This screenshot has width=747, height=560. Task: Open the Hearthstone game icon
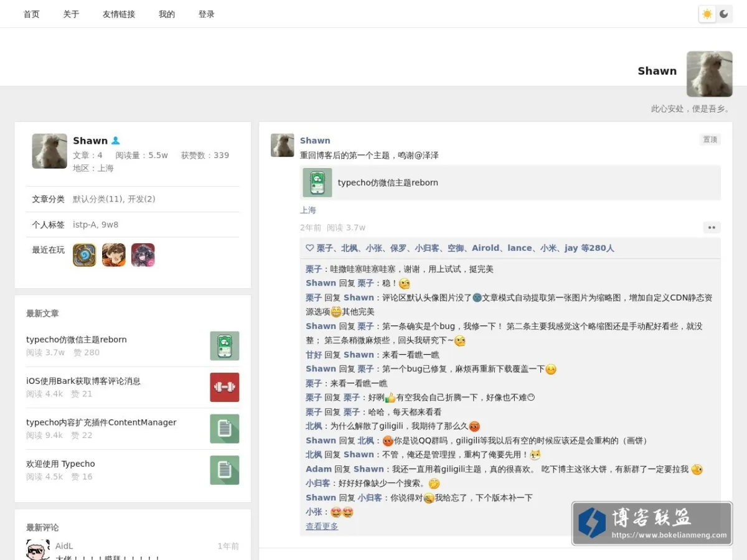coord(85,255)
